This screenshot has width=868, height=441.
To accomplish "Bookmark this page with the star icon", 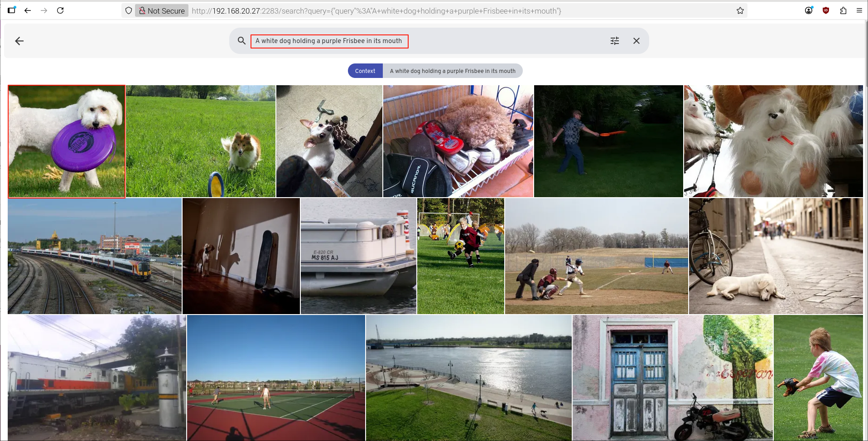I will point(740,10).
